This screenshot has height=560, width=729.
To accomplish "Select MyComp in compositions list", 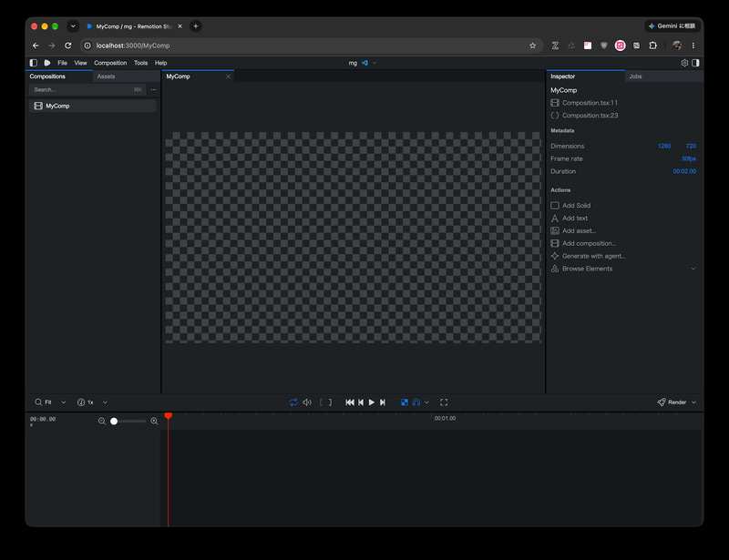I will (x=93, y=106).
